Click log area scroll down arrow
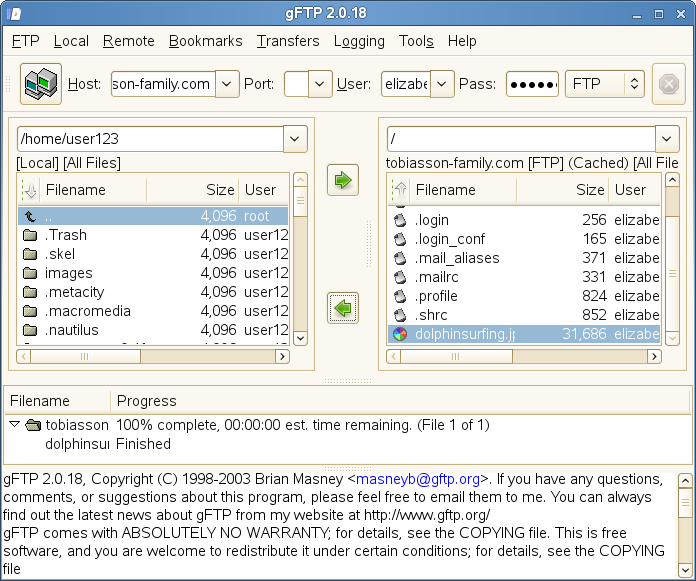This screenshot has width=696, height=581. [x=685, y=570]
